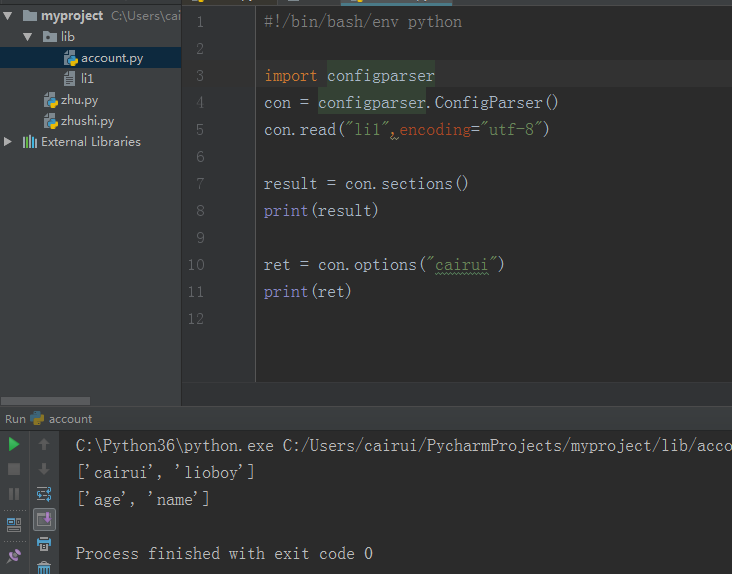
Task: Click horizontal scrollbar of project panel
Action: click(x=45, y=401)
